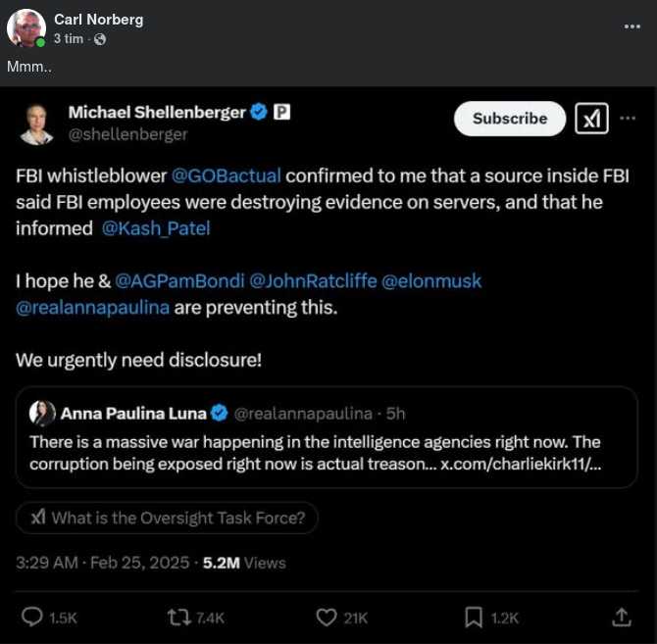Click the Subscribe button
657x644 pixels.
tap(510, 119)
